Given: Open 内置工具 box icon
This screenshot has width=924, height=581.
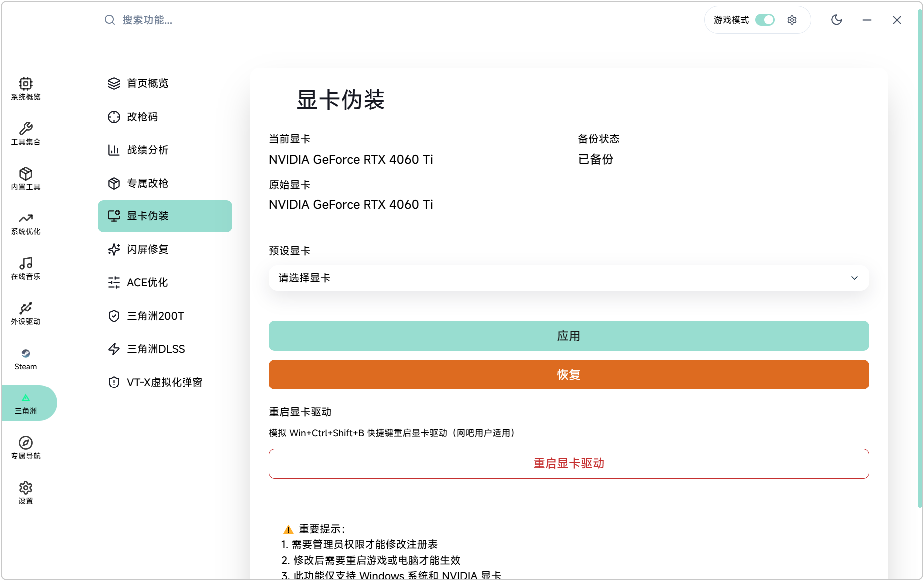Looking at the screenshot, I should coord(26,174).
